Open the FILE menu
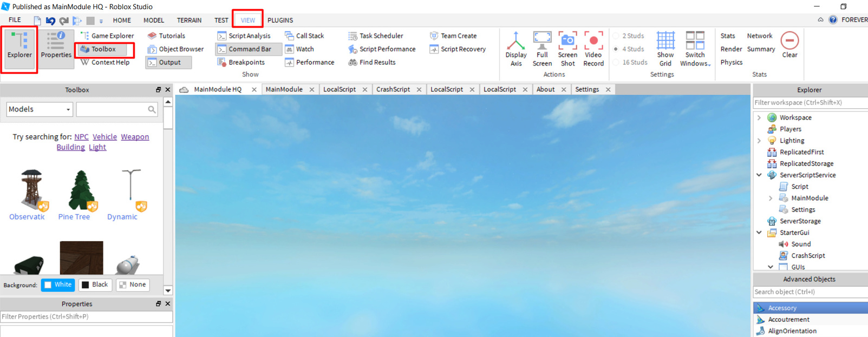This screenshot has height=337, width=868. [15, 20]
